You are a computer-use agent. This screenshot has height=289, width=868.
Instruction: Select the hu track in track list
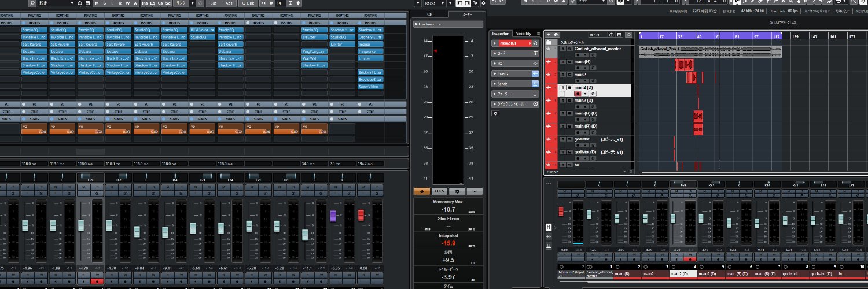pyautogui.click(x=577, y=165)
